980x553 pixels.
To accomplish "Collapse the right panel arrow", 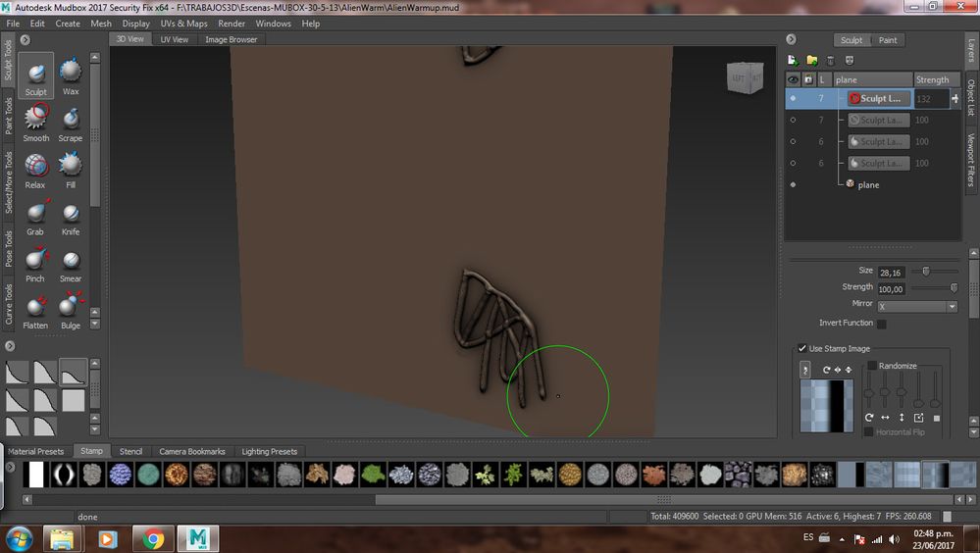I will [792, 39].
